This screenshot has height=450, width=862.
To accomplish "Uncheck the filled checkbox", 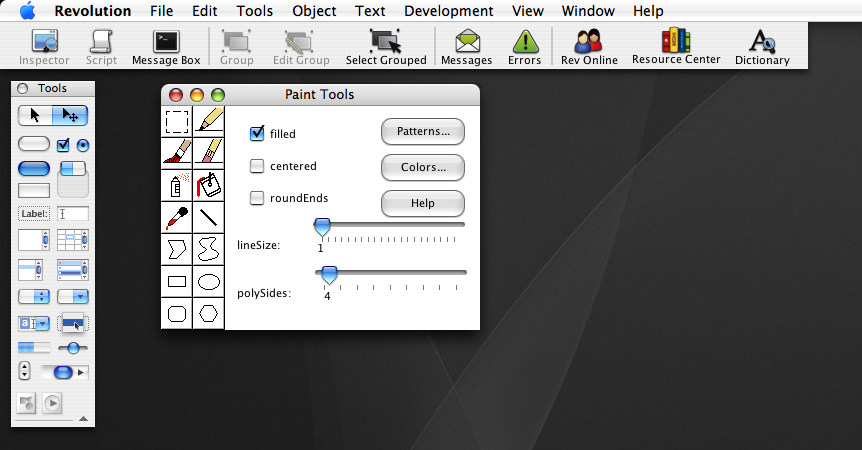I will tap(257, 133).
